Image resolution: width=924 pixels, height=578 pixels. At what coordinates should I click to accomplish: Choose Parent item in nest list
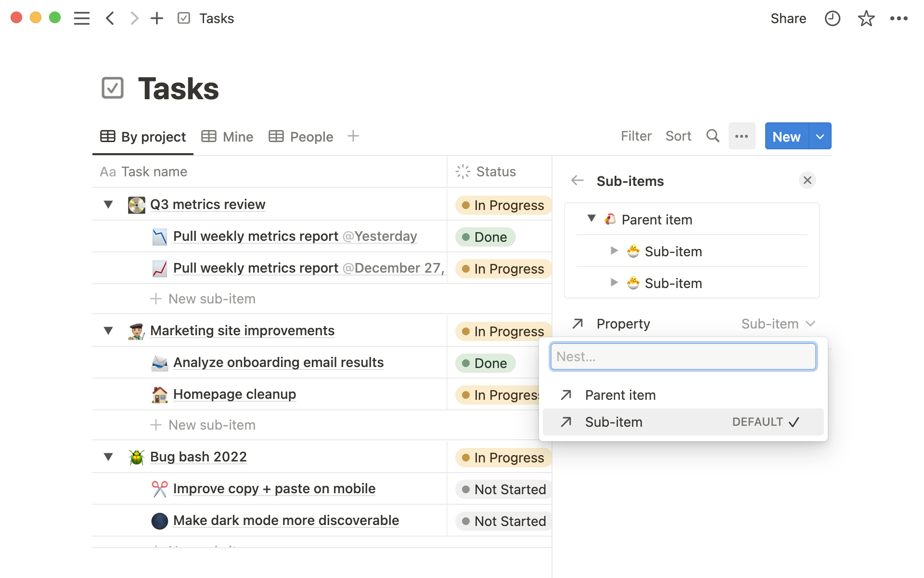click(620, 395)
